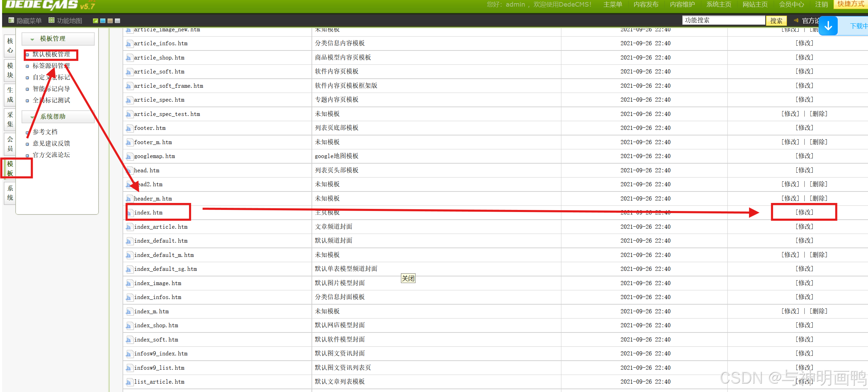The width and height of the screenshot is (868, 392).
Task: Click the 搜索 search button
Action: click(776, 21)
